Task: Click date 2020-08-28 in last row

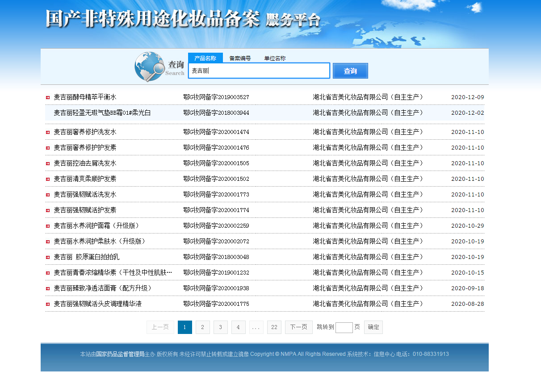Action: [467, 304]
